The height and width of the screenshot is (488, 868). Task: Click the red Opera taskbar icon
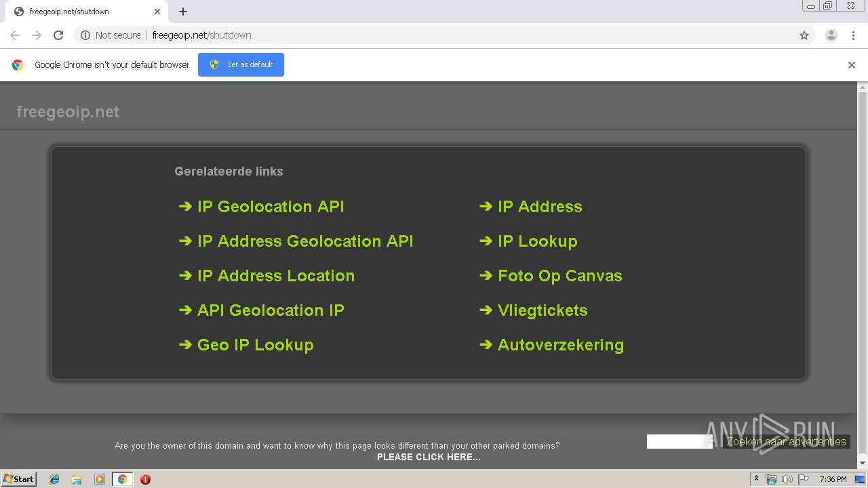145,479
